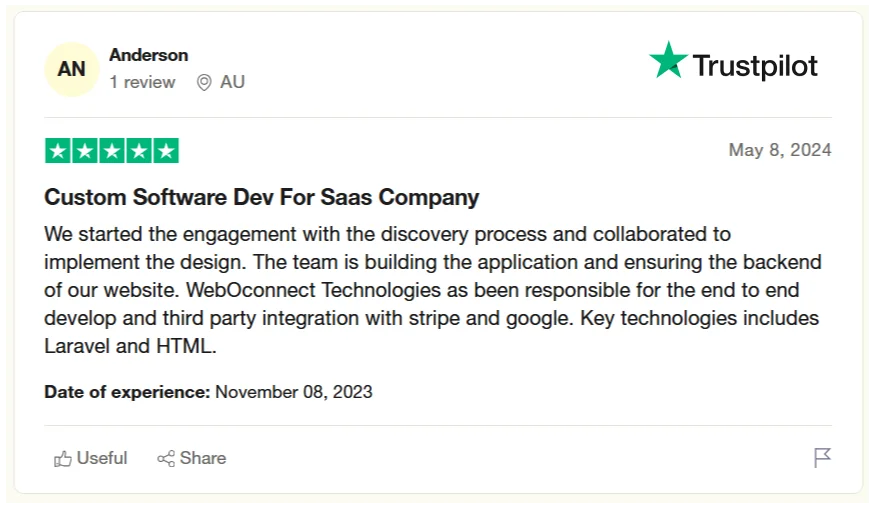Click the '1 review' count text

click(x=142, y=82)
